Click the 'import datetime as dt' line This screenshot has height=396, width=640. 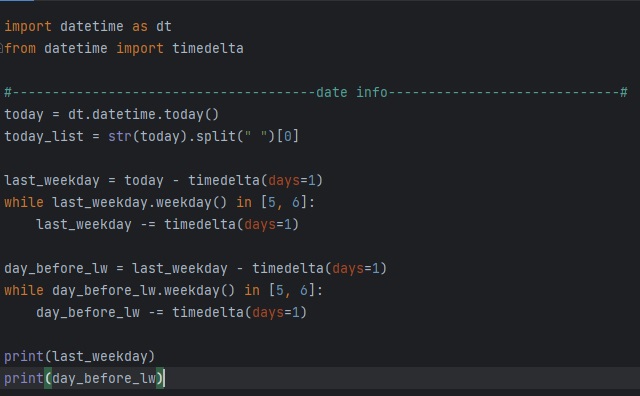(x=88, y=27)
